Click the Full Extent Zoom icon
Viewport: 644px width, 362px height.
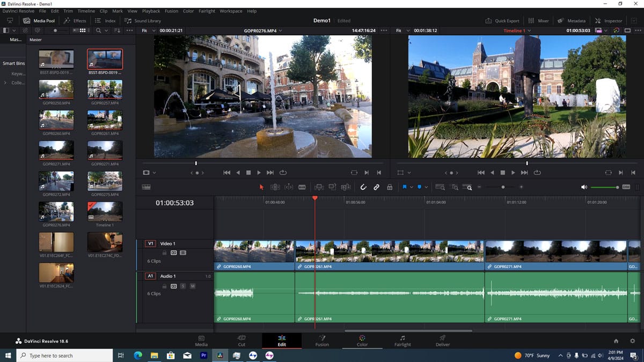click(440, 187)
